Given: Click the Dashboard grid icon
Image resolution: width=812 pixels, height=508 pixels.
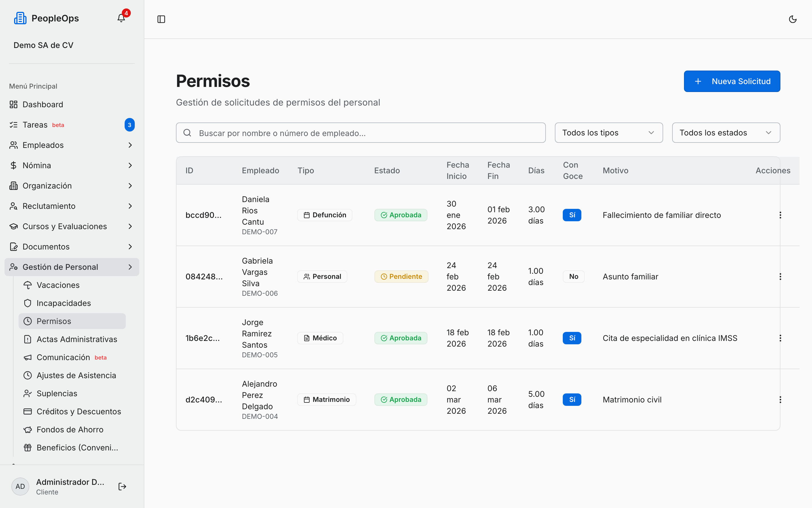Looking at the screenshot, I should click(14, 104).
